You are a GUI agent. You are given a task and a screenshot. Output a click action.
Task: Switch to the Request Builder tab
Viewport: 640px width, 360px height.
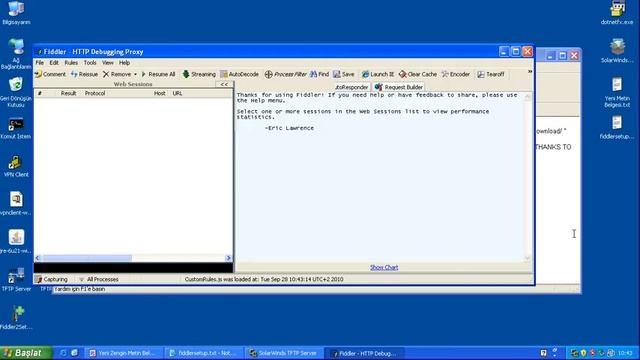[x=399, y=87]
